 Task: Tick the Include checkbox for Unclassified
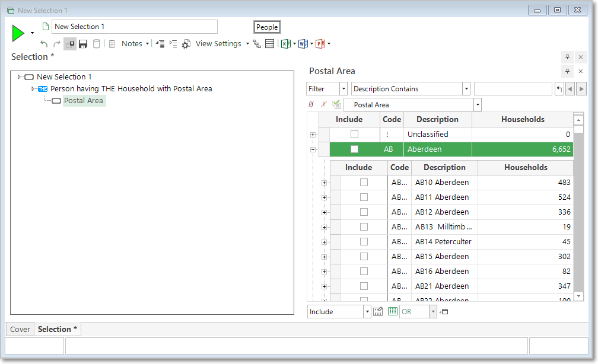354,134
